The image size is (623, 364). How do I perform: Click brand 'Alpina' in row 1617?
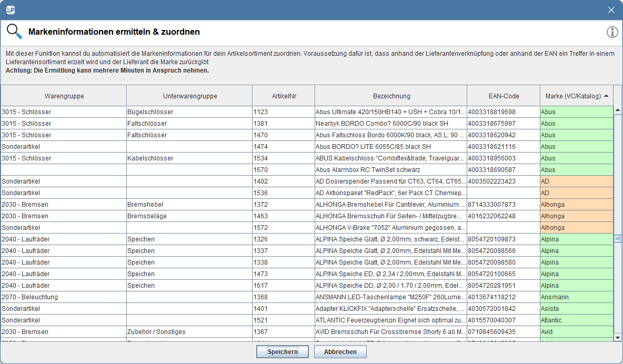[577, 285]
